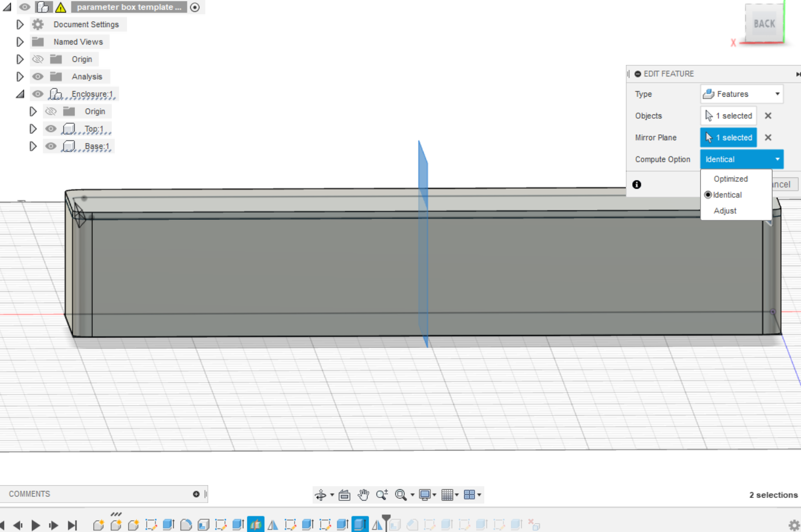The height and width of the screenshot is (532, 801).
Task: Jump to end of timeline playback
Action: point(72,525)
